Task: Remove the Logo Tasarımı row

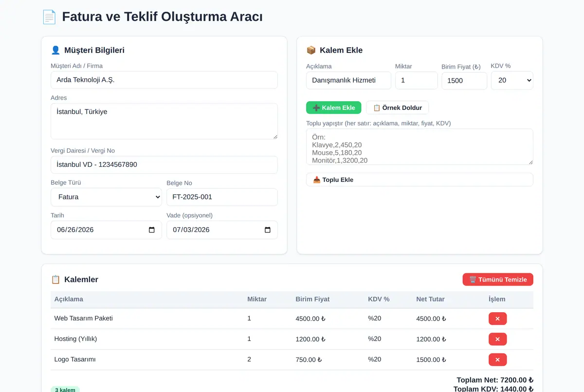Action: (x=497, y=359)
